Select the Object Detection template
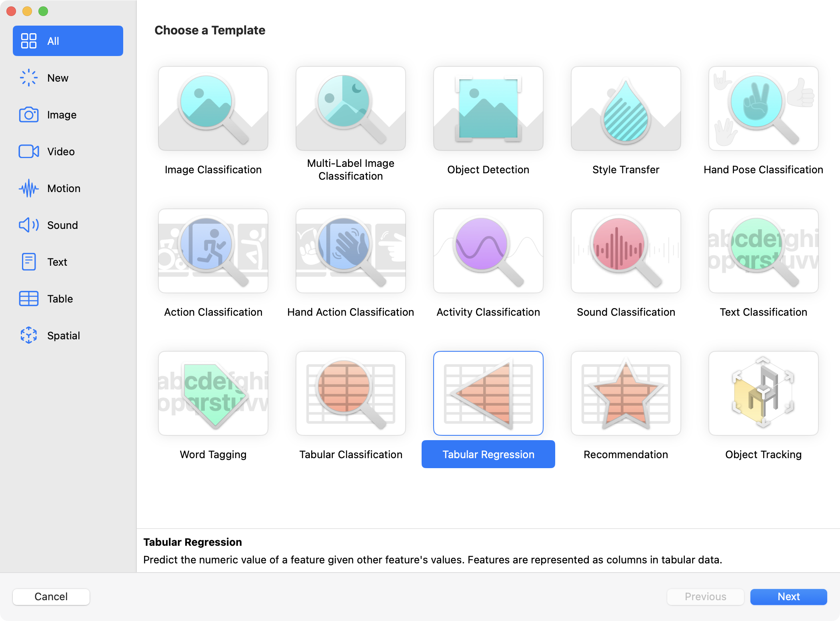The width and height of the screenshot is (840, 621). (x=488, y=108)
